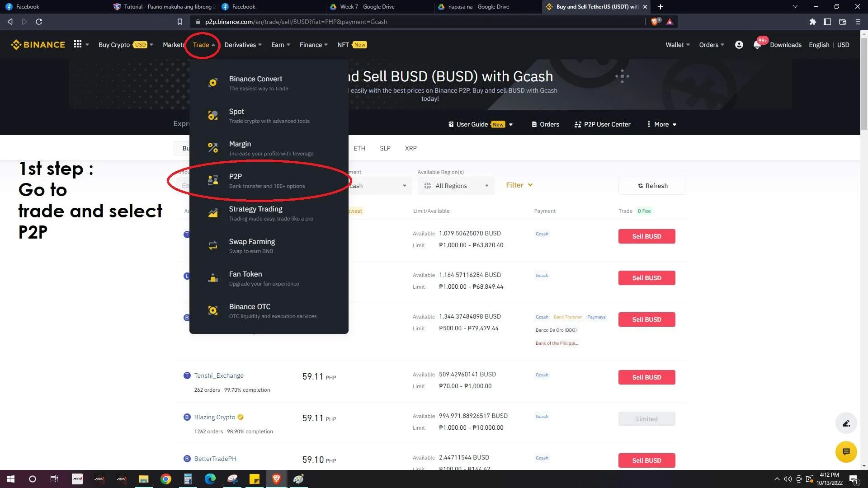Expand the Filter options
This screenshot has width=868, height=488.
519,185
